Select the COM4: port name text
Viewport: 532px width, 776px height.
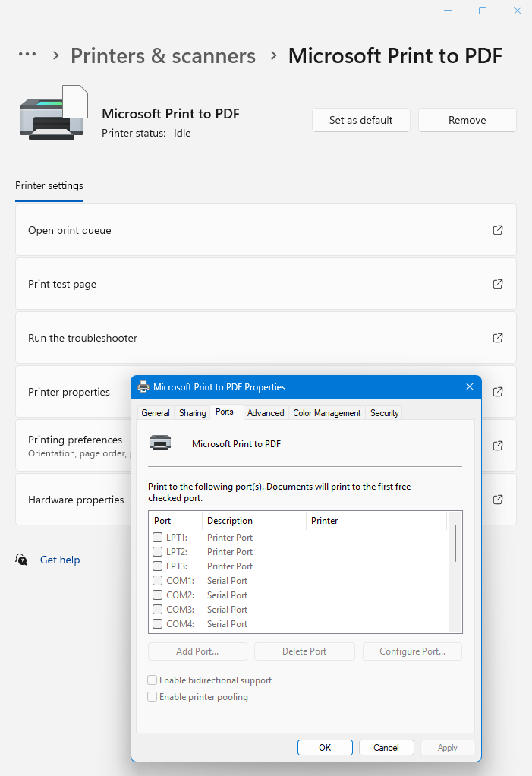pos(180,623)
